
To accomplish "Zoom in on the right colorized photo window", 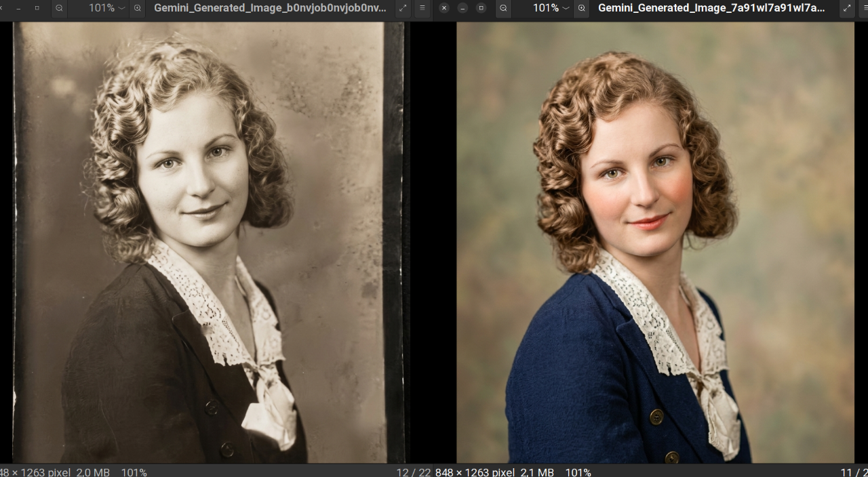I will pyautogui.click(x=581, y=8).
